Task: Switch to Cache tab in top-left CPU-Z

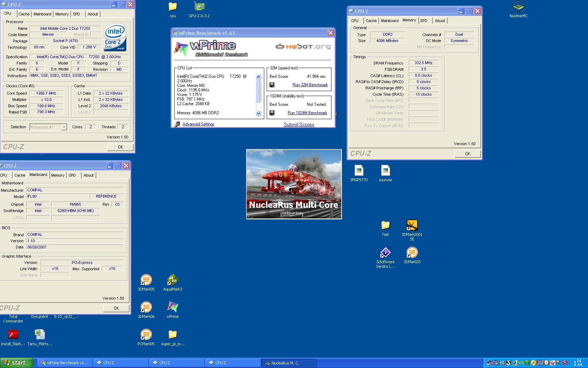Action: click(24, 14)
